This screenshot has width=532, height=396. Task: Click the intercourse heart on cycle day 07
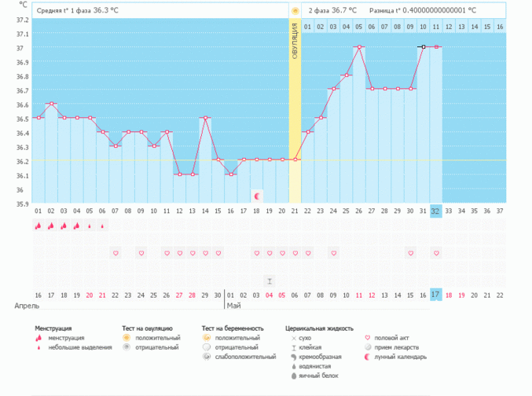tap(116, 253)
